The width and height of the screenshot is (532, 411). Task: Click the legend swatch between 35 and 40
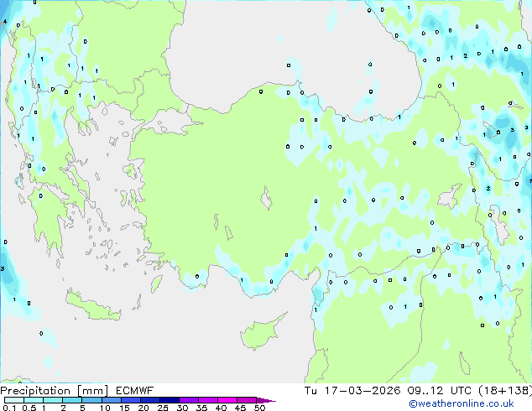pos(208,400)
